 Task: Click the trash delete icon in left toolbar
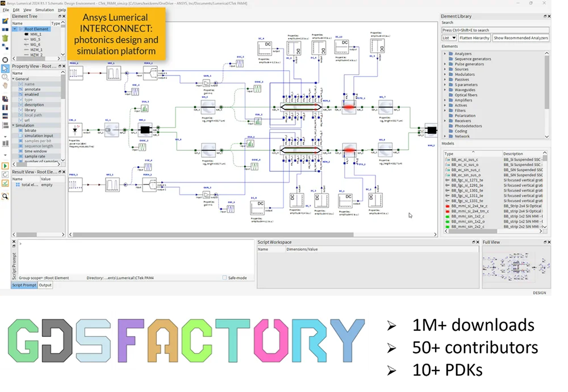5,39
